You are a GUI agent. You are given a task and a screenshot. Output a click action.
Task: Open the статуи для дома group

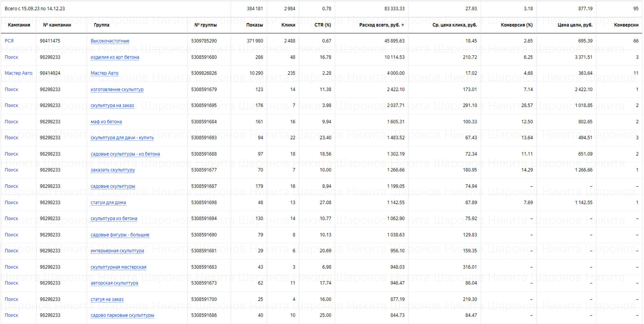click(108, 203)
